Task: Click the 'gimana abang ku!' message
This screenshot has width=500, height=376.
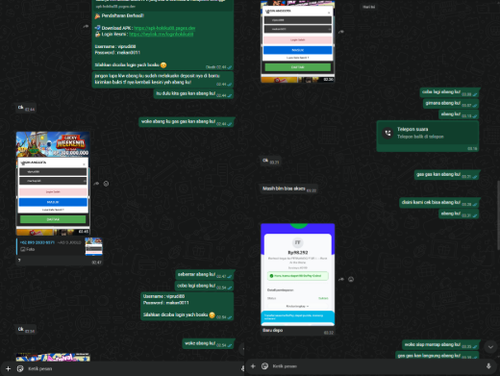Action: tap(451, 104)
